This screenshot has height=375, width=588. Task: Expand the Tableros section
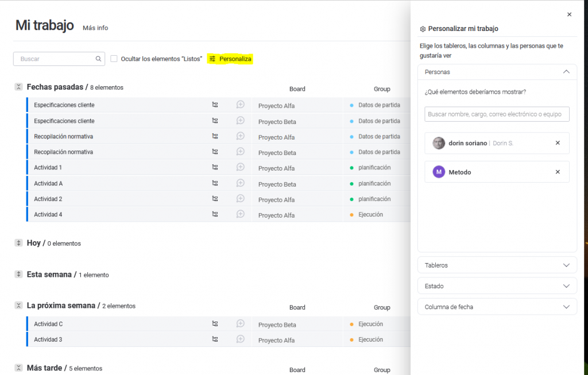point(497,265)
